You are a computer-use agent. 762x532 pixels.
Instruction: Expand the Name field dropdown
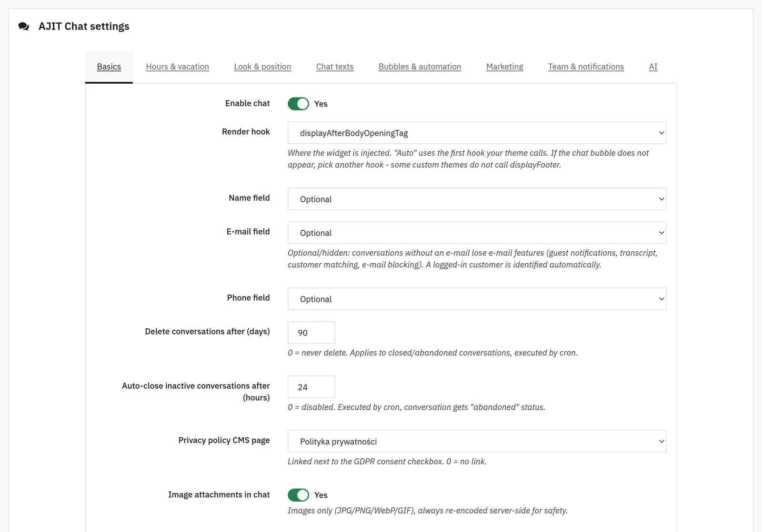coord(477,199)
